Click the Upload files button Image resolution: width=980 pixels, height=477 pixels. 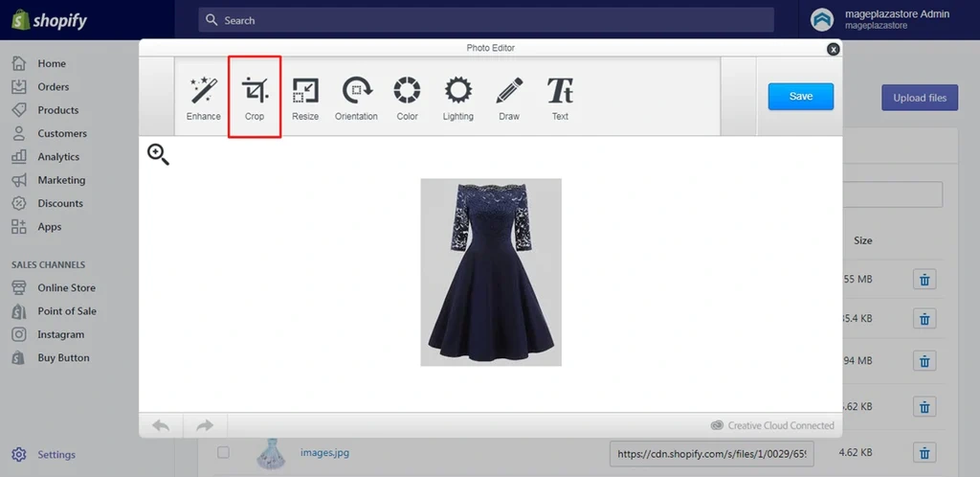pos(919,98)
